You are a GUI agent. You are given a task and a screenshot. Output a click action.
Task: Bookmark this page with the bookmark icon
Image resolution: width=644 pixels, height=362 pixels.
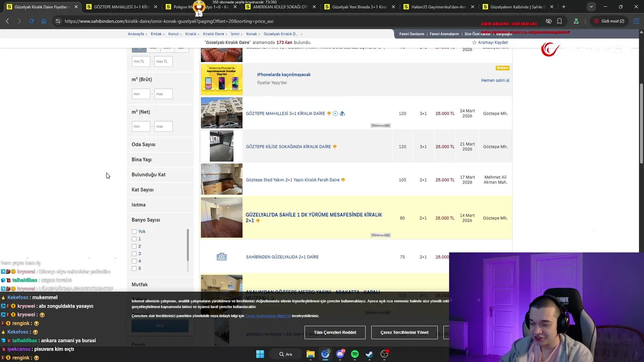pos(559,21)
